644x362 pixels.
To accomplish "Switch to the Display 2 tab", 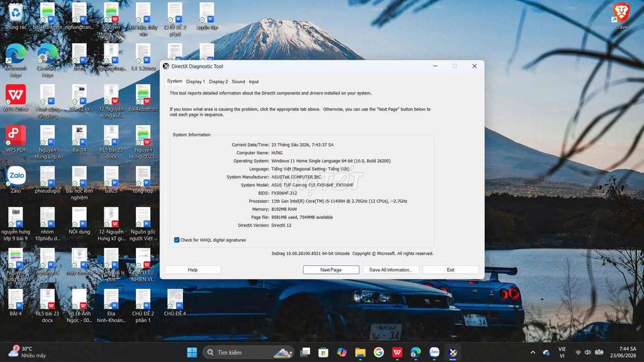I will 218,81.
